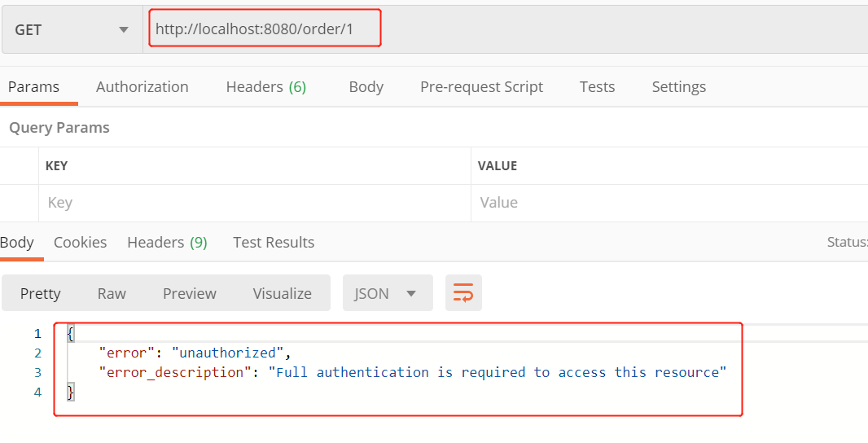868x443 pixels.
Task: Click the Value input in Query Params
Action: pos(669,203)
